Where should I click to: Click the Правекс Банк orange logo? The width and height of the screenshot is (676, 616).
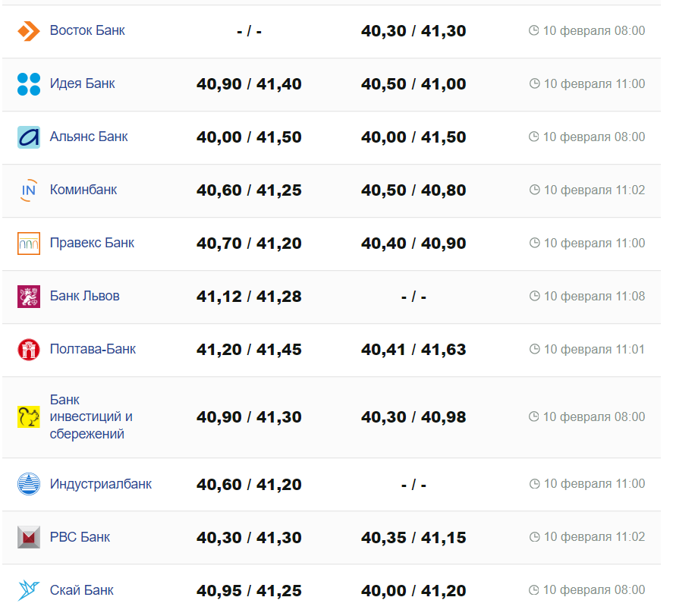(28, 244)
